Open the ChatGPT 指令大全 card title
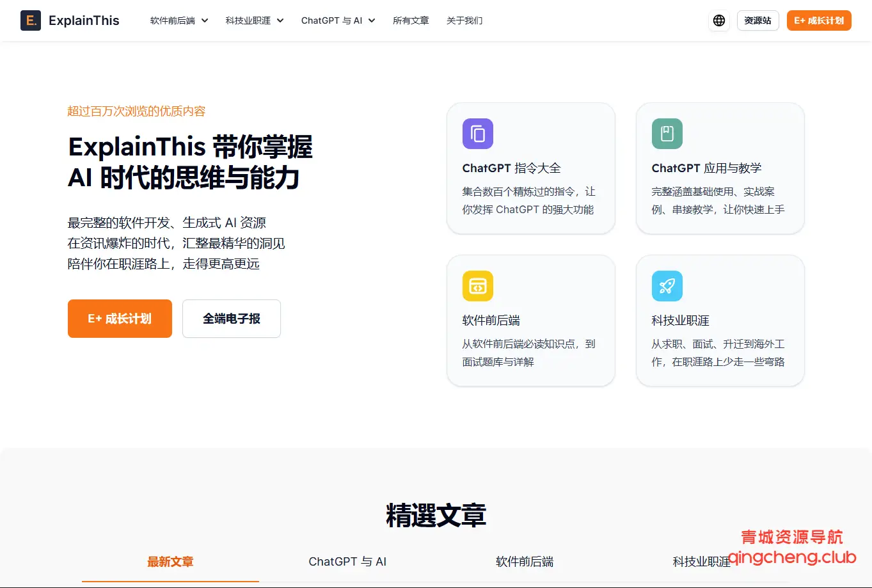This screenshot has height=588, width=872. coord(511,168)
